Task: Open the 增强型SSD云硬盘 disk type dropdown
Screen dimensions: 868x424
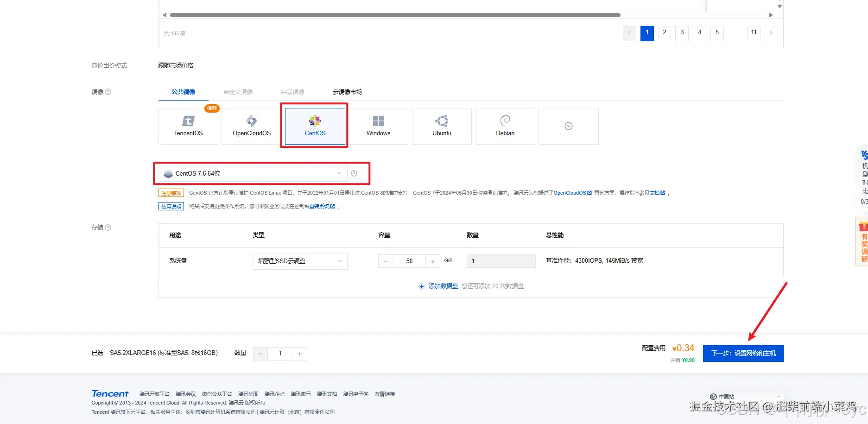Action: tap(300, 261)
